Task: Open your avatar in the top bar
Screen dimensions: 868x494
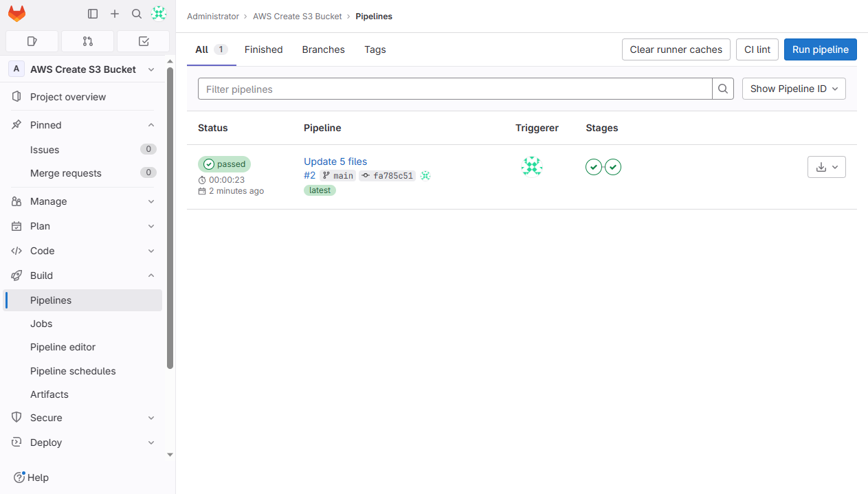Action: tap(158, 13)
